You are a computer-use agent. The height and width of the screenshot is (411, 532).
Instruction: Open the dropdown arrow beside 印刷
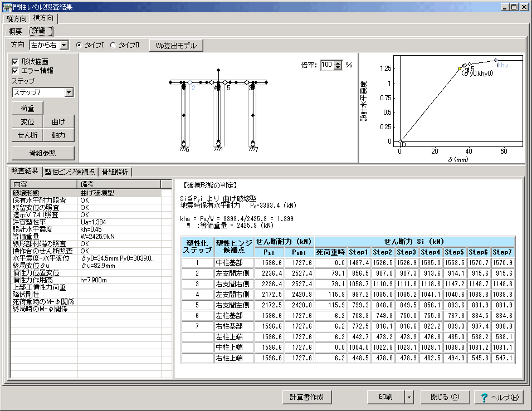point(409,397)
